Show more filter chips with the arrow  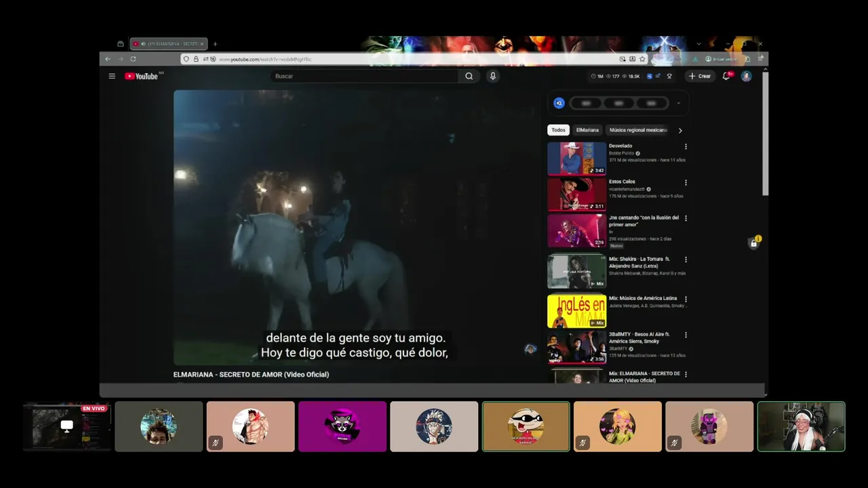680,130
